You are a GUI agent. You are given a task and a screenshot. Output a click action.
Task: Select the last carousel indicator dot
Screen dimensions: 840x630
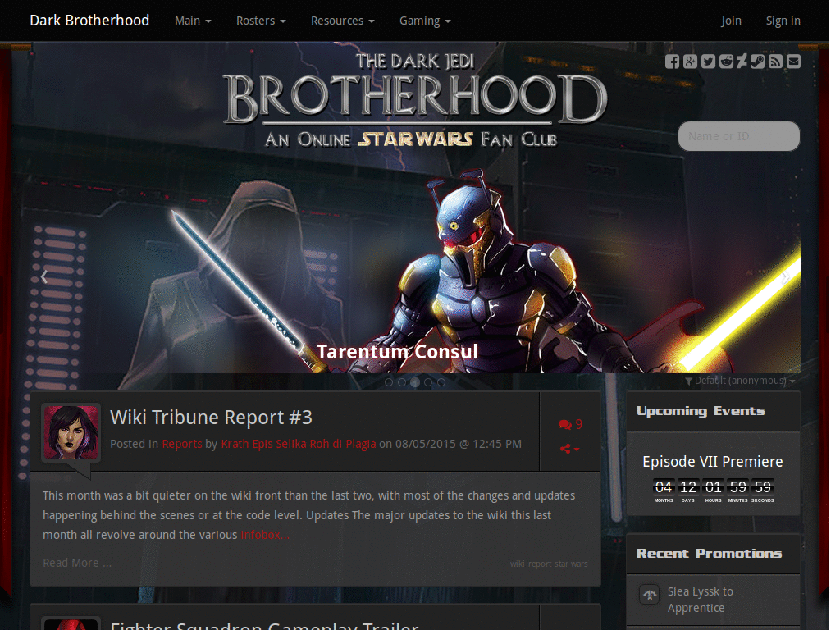coord(441,381)
